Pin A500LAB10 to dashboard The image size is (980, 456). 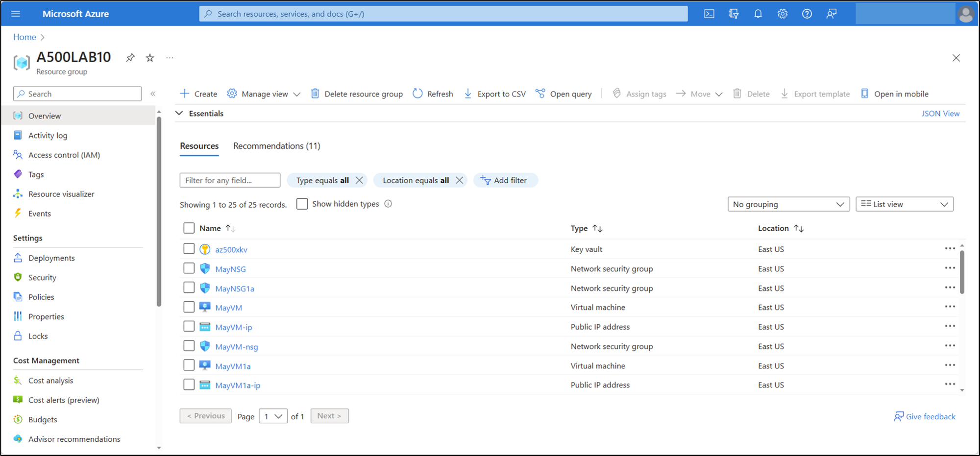[x=130, y=58]
